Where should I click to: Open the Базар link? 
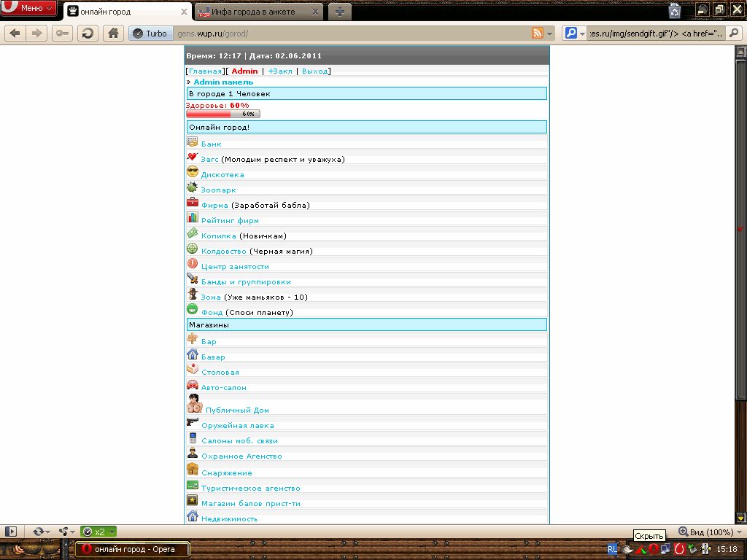(x=213, y=357)
